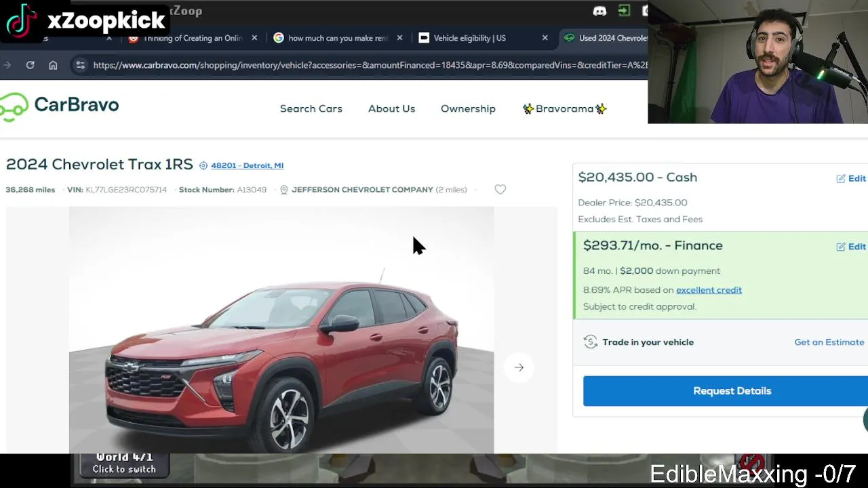
Task: Open the About Us menu
Action: (x=391, y=108)
